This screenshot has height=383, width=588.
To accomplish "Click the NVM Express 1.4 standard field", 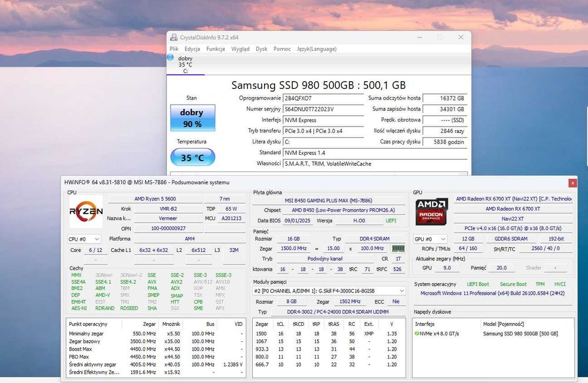I will click(375, 153).
